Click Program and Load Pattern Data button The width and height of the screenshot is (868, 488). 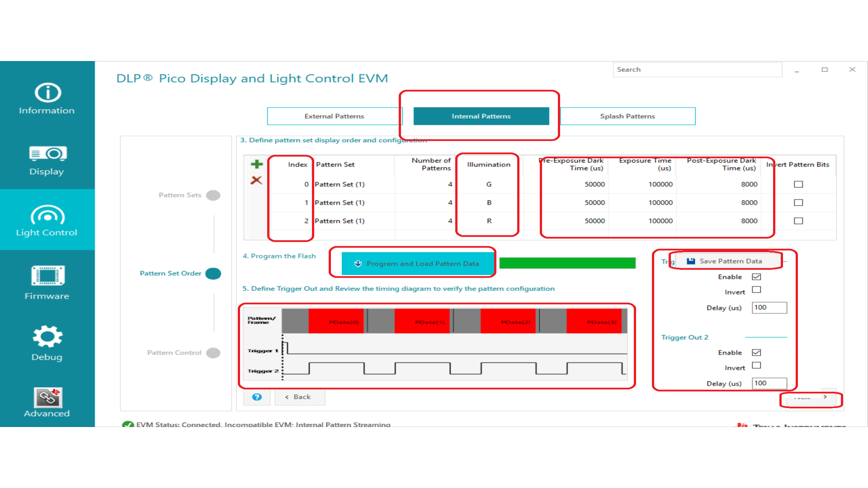click(x=417, y=263)
